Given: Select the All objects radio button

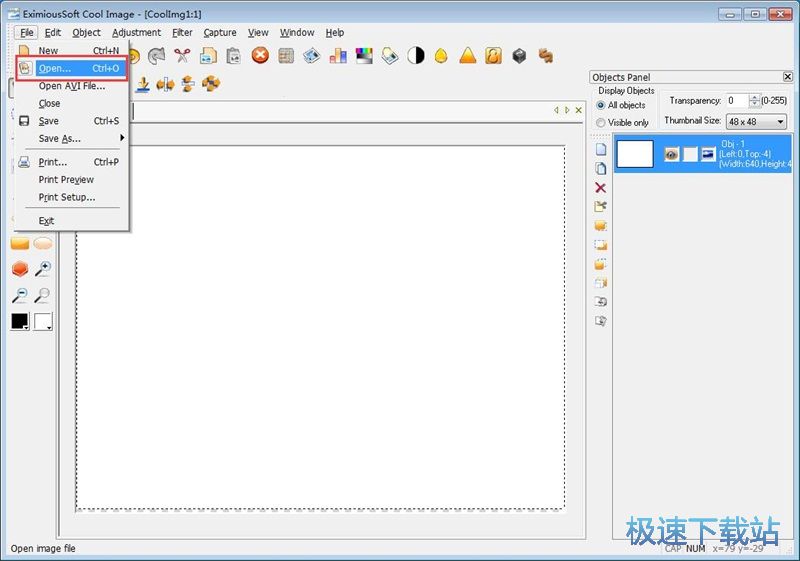Looking at the screenshot, I should (600, 105).
